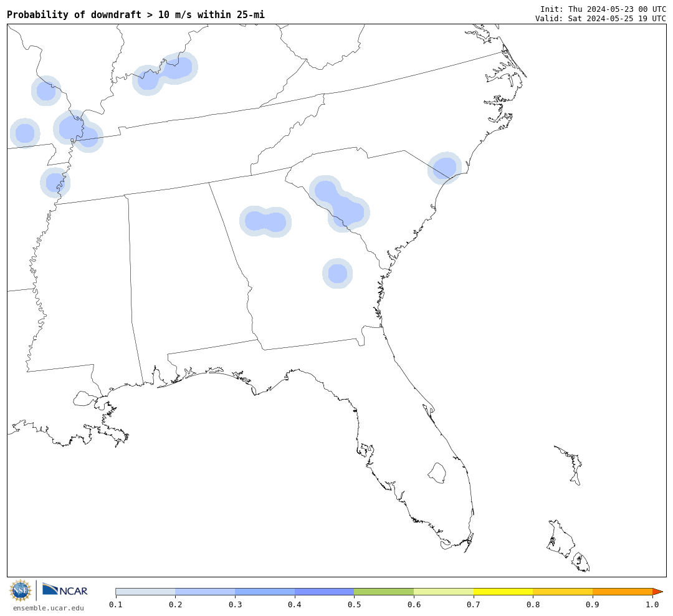This screenshot has height=616, width=673.
Task: Click the colorbar label 1.0
Action: [652, 605]
